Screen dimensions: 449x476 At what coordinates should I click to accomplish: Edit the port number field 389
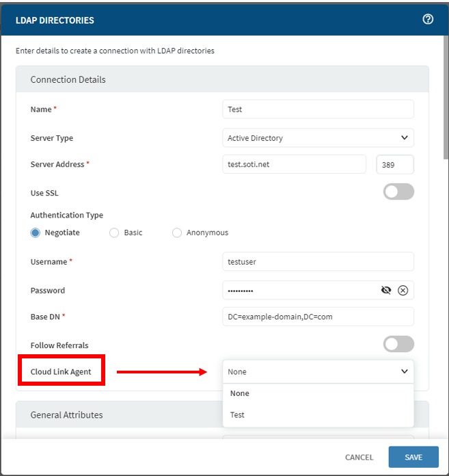tap(395, 164)
